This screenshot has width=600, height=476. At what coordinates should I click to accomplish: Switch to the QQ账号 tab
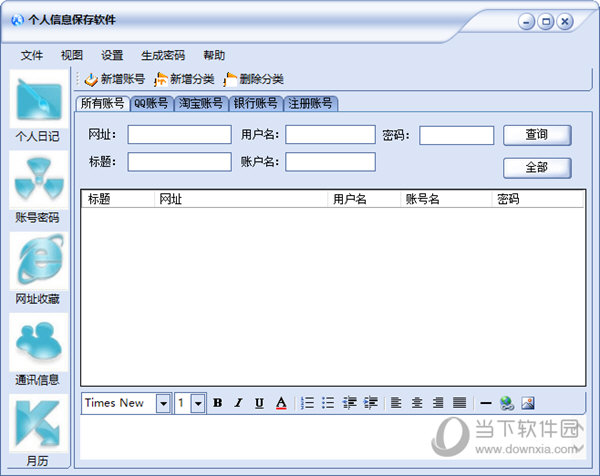tap(152, 103)
